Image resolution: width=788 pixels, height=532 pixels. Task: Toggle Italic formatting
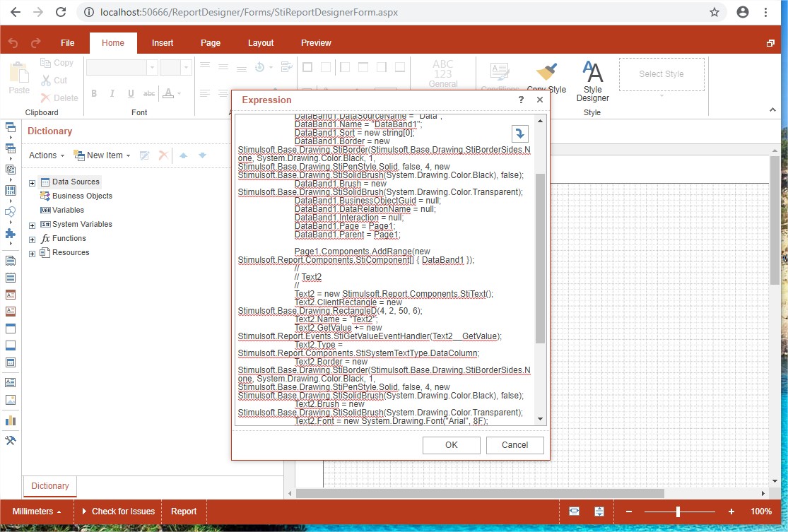pos(112,93)
